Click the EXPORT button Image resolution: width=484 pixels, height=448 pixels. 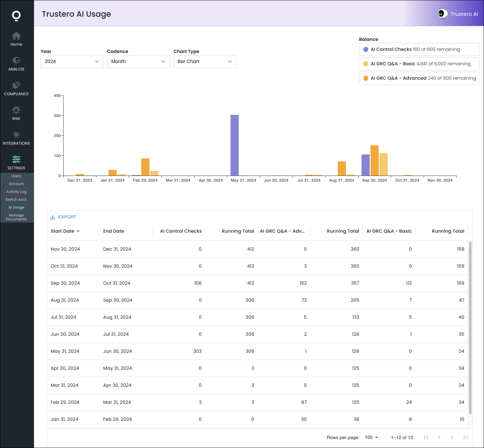pos(63,217)
